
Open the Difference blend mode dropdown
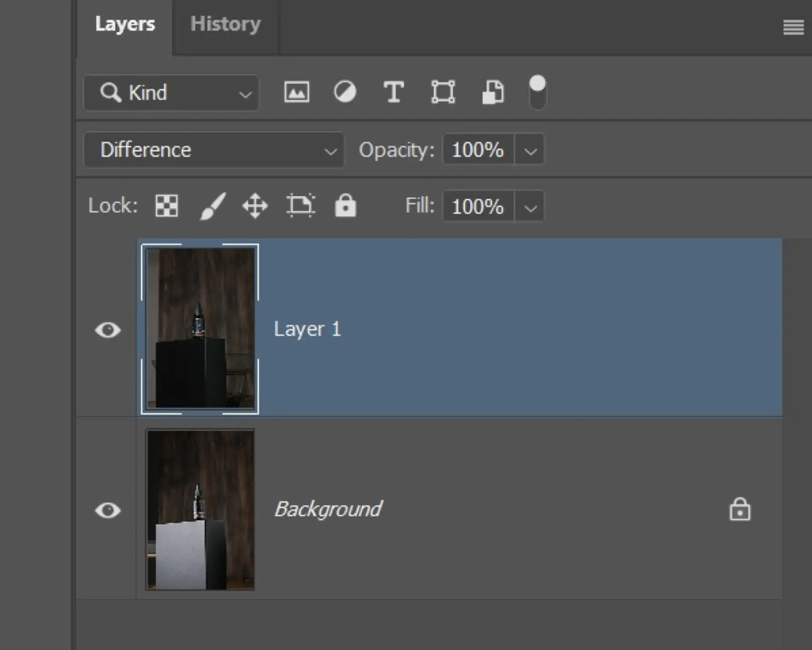point(214,150)
